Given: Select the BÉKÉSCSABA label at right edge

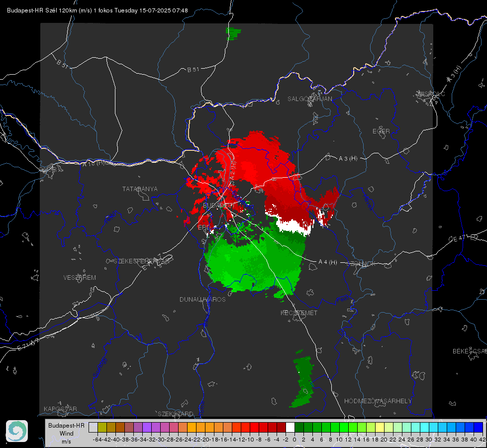Looking at the screenshot, I should (x=470, y=351).
